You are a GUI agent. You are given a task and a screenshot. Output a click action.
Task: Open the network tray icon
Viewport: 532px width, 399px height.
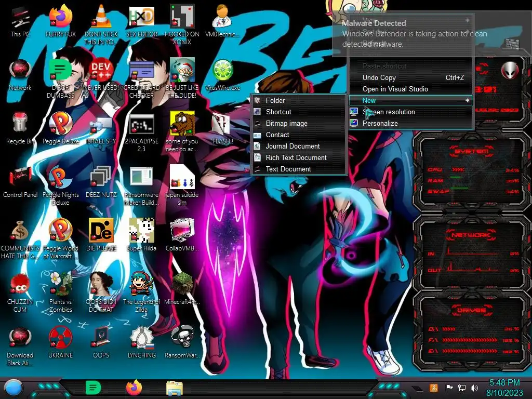tap(462, 388)
